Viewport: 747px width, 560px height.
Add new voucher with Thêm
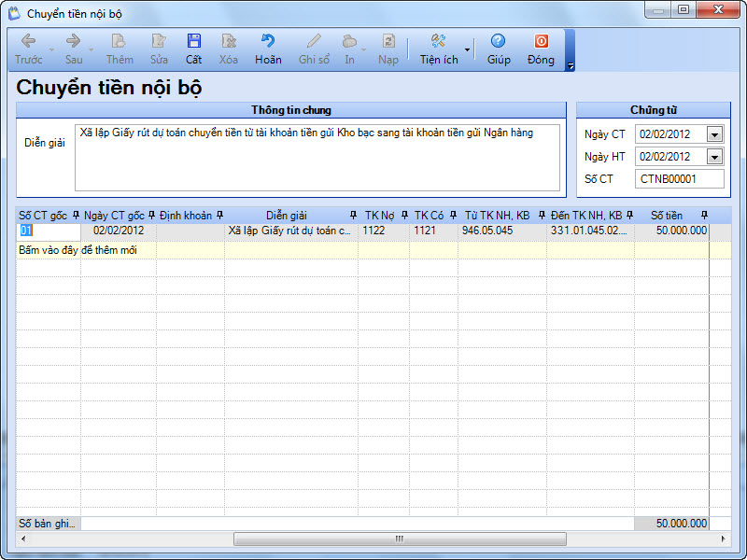pyautogui.click(x=120, y=49)
